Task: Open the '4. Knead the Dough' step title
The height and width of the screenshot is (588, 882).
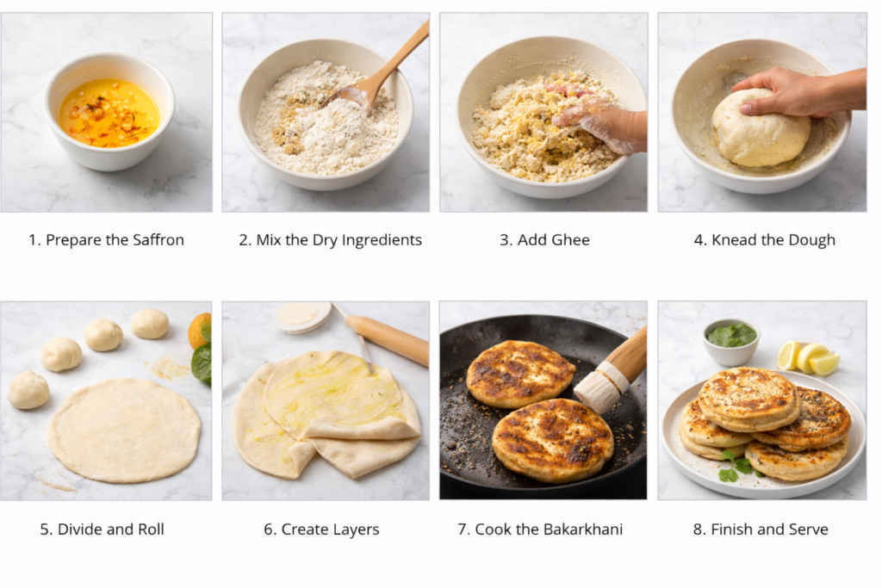Action: [x=765, y=240]
